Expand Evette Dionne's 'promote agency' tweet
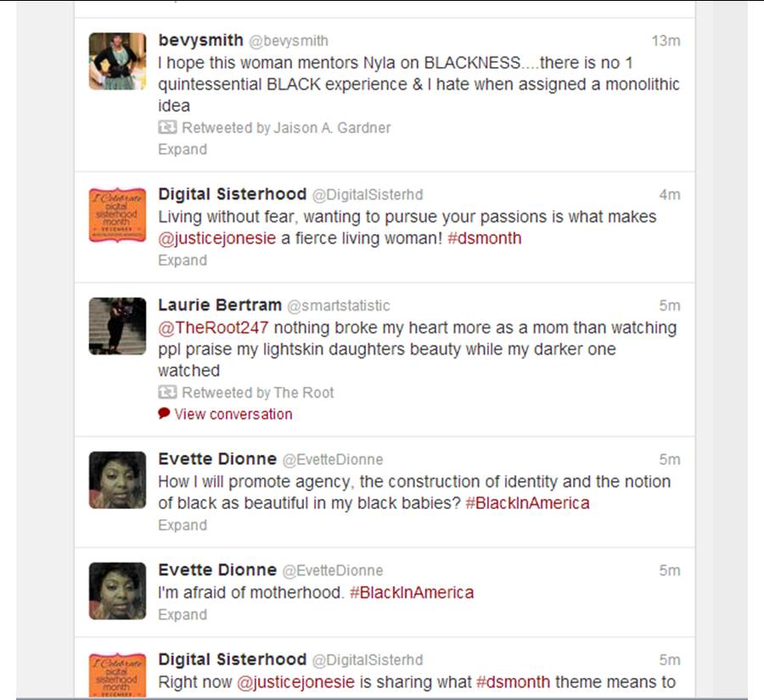This screenshot has height=700, width=764. coord(183,525)
